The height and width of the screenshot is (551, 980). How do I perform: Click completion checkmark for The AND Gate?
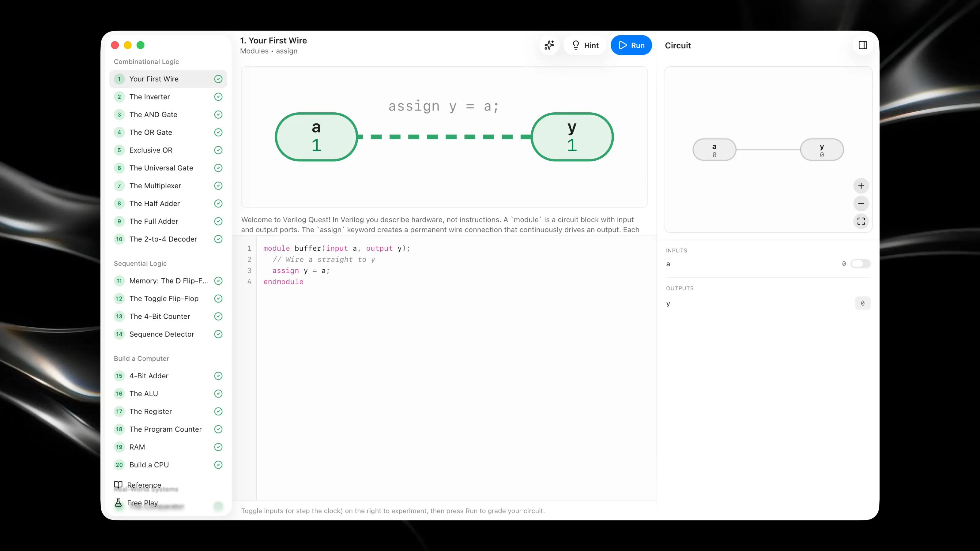(x=218, y=114)
